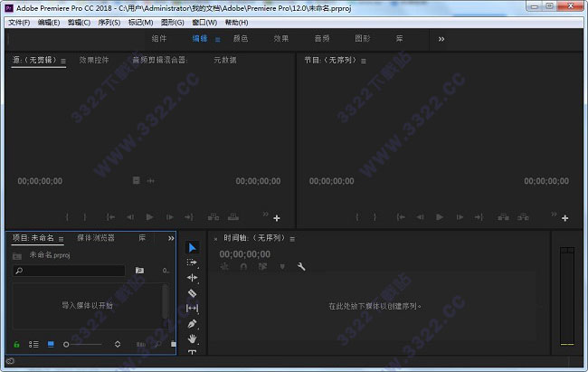Open the 编辑 workspace menu icon

[217, 40]
